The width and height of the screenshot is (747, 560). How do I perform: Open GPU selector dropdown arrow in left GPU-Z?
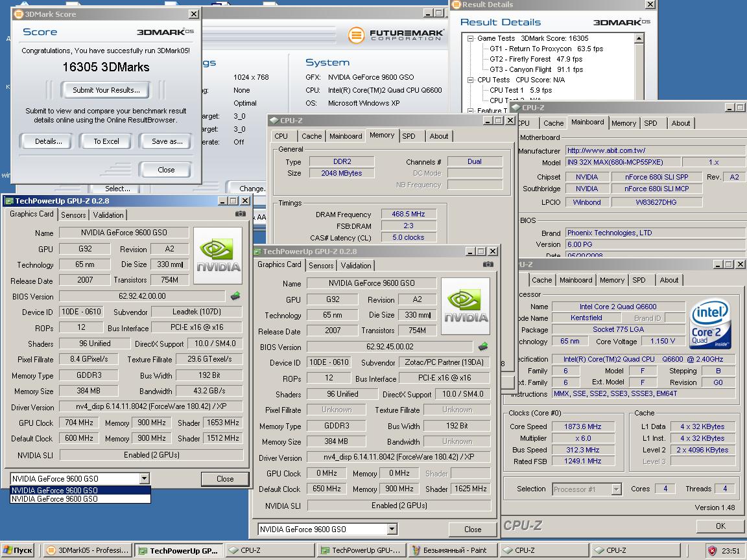[145, 478]
